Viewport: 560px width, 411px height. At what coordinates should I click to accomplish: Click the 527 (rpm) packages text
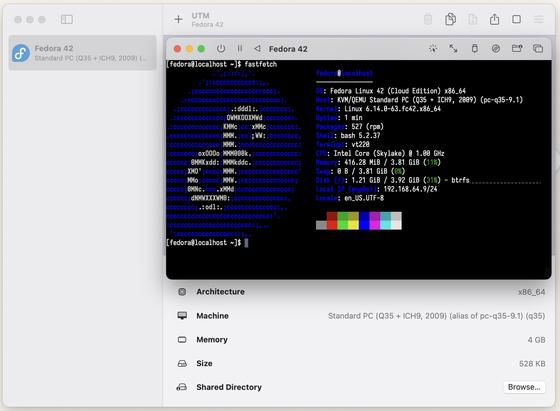[x=368, y=127]
